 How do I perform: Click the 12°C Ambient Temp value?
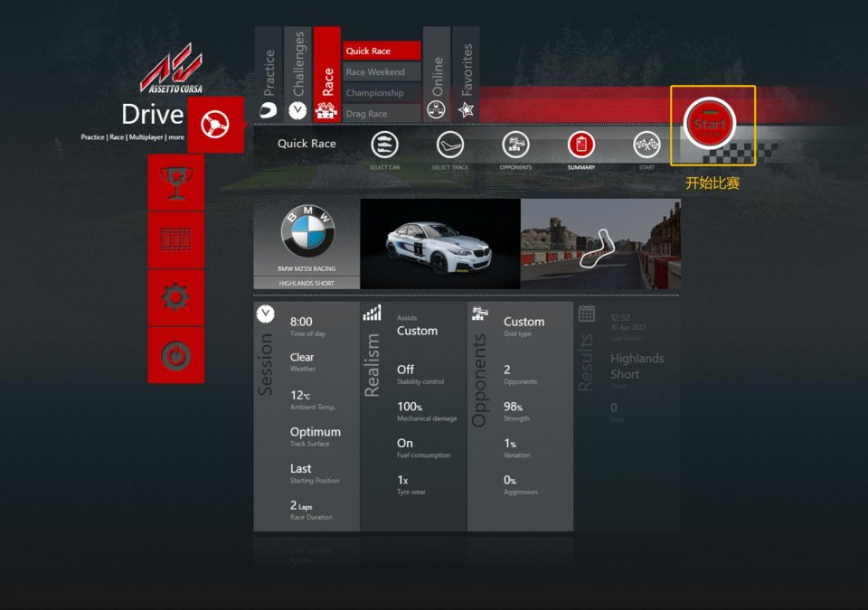(300, 395)
